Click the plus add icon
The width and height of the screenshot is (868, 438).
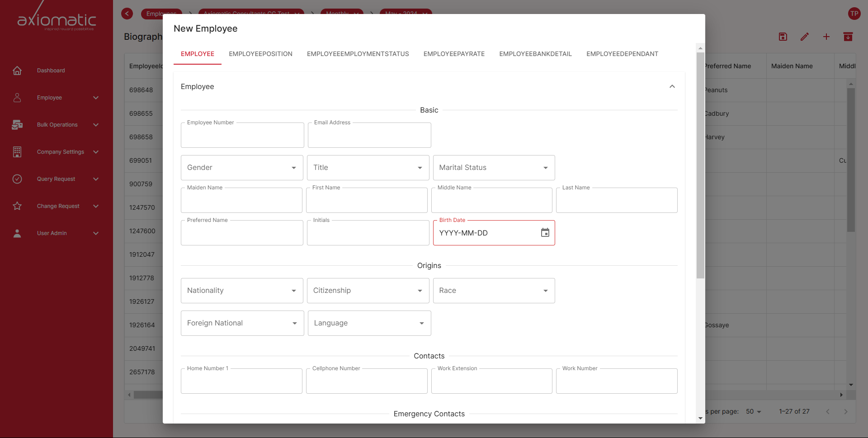tap(826, 37)
